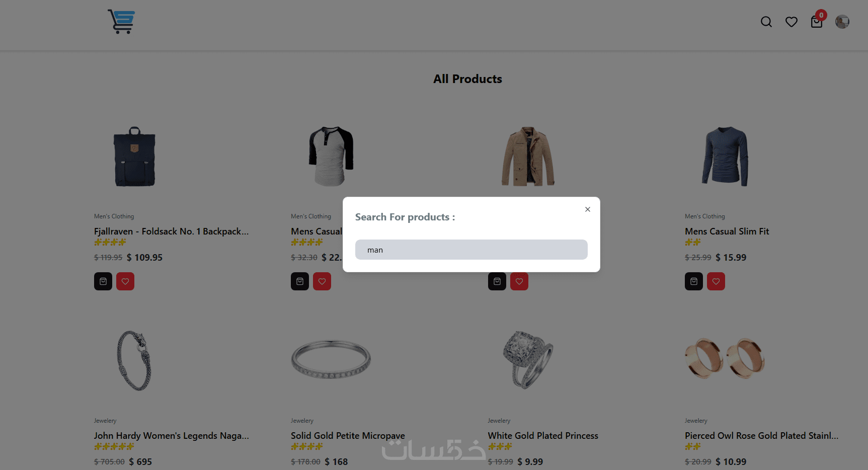Add Fjallraven backpack to wishlist
Screen dimensions: 868x470
tap(125, 281)
